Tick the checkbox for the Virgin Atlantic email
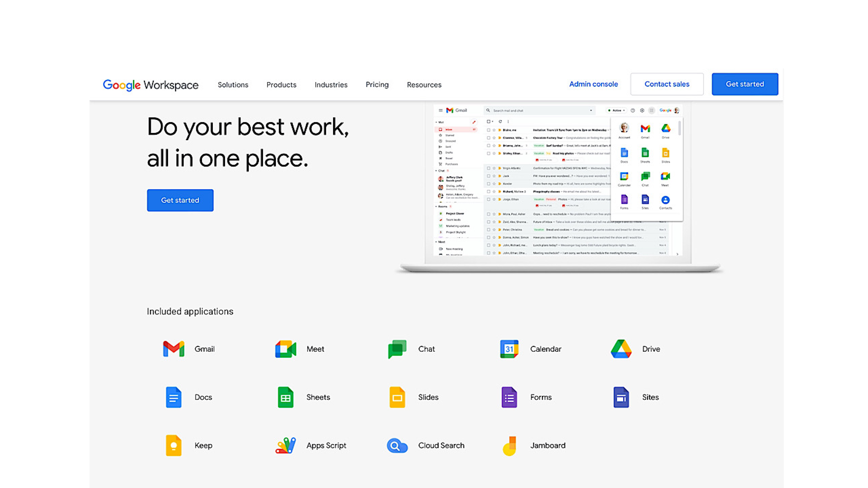This screenshot has width=868, height=488. click(x=488, y=168)
